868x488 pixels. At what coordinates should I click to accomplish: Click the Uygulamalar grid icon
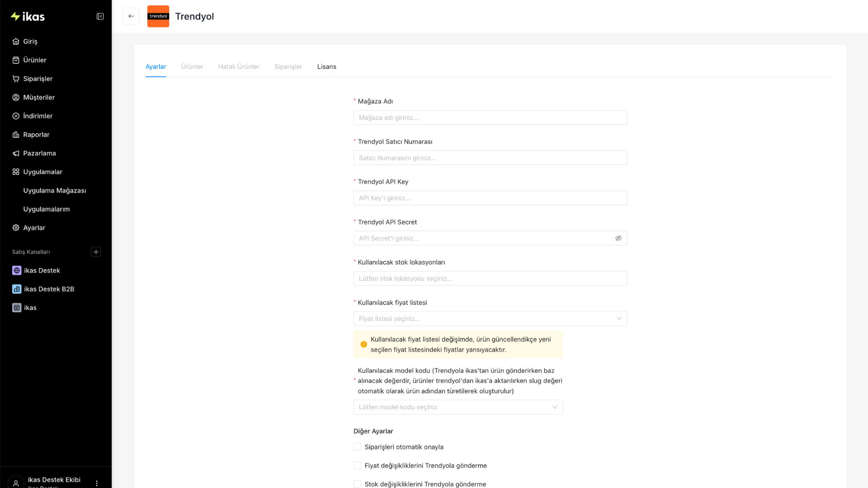click(x=16, y=172)
